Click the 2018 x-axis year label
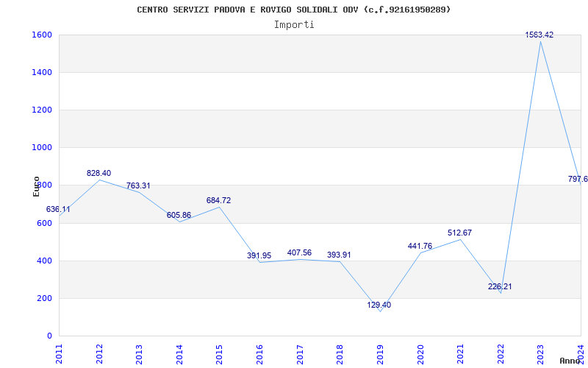This screenshot has height=368, width=588. pyautogui.click(x=340, y=354)
